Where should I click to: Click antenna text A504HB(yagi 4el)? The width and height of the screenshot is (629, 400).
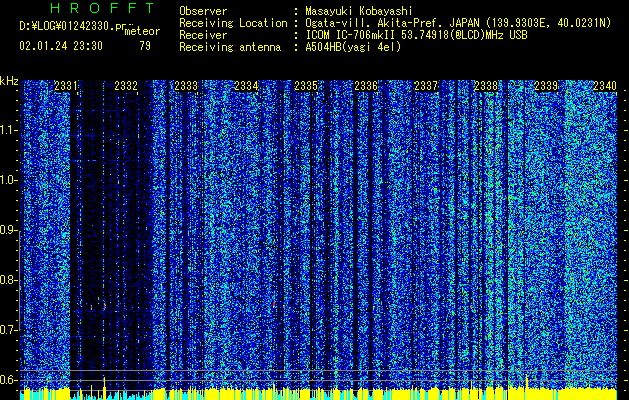pos(353,47)
